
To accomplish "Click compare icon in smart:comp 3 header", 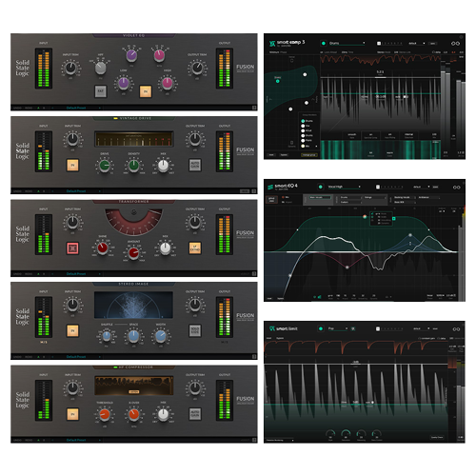I will (x=455, y=44).
